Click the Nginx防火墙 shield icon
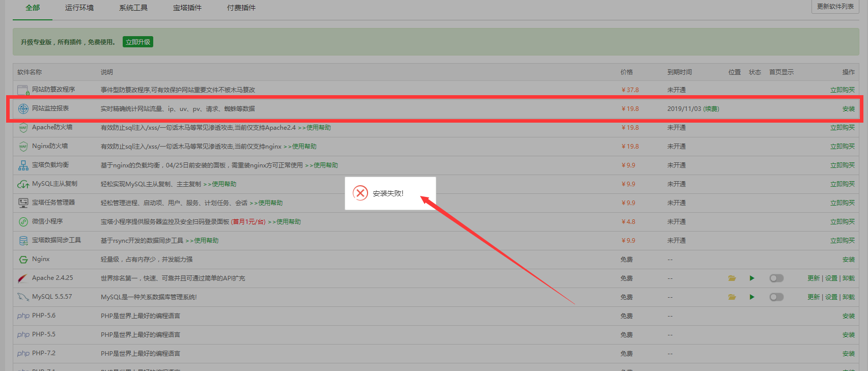 [23, 147]
